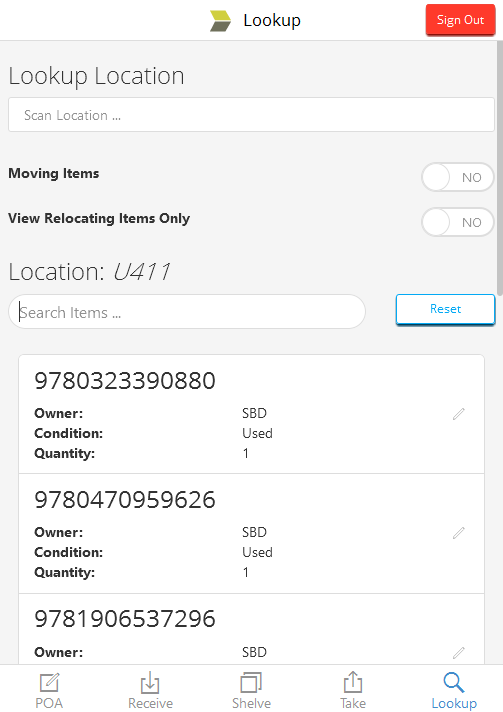Edit item 9780470959626 with the pencil icon
Screen dimensions: 503x712
tap(459, 533)
